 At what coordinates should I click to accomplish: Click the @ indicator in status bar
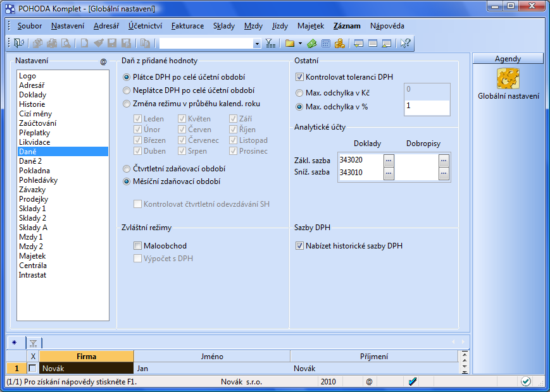[x=369, y=381]
